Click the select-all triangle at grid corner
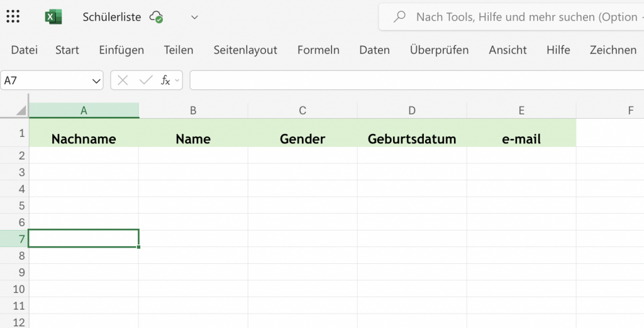 coord(21,111)
